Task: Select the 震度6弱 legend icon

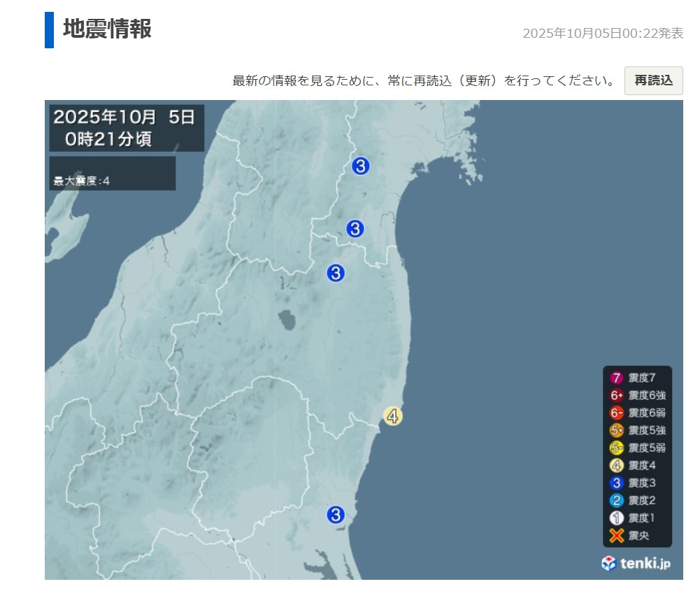Action: click(616, 413)
